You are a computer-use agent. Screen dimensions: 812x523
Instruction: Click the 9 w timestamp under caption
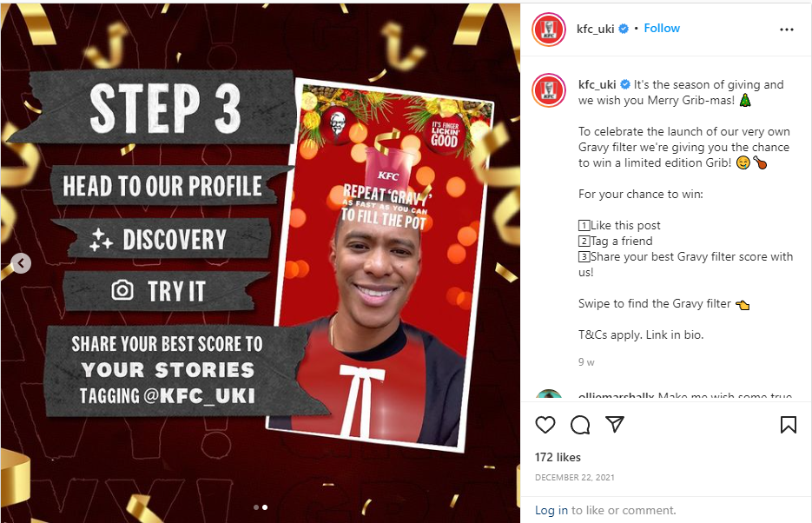pos(586,362)
